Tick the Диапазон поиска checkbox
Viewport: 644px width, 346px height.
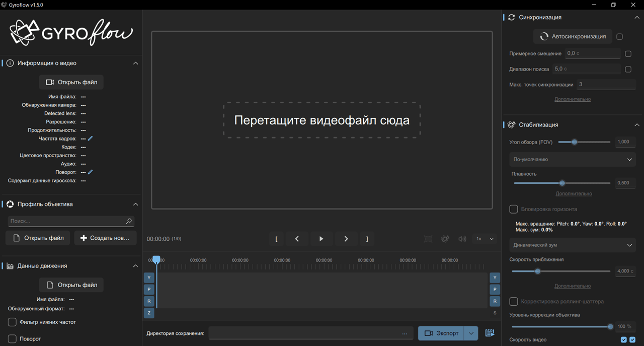tap(628, 69)
